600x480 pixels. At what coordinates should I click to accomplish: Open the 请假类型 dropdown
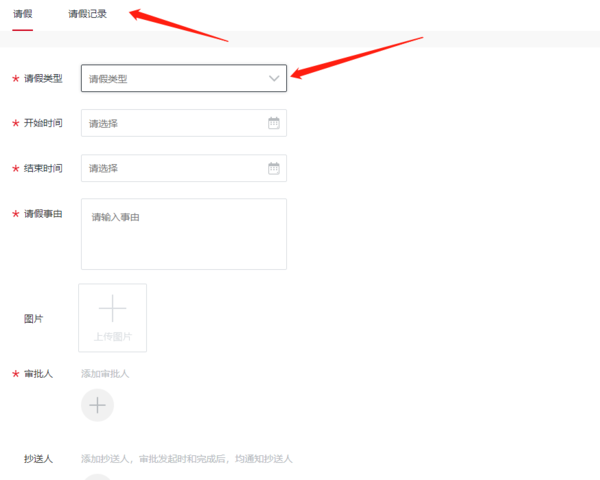[184, 78]
